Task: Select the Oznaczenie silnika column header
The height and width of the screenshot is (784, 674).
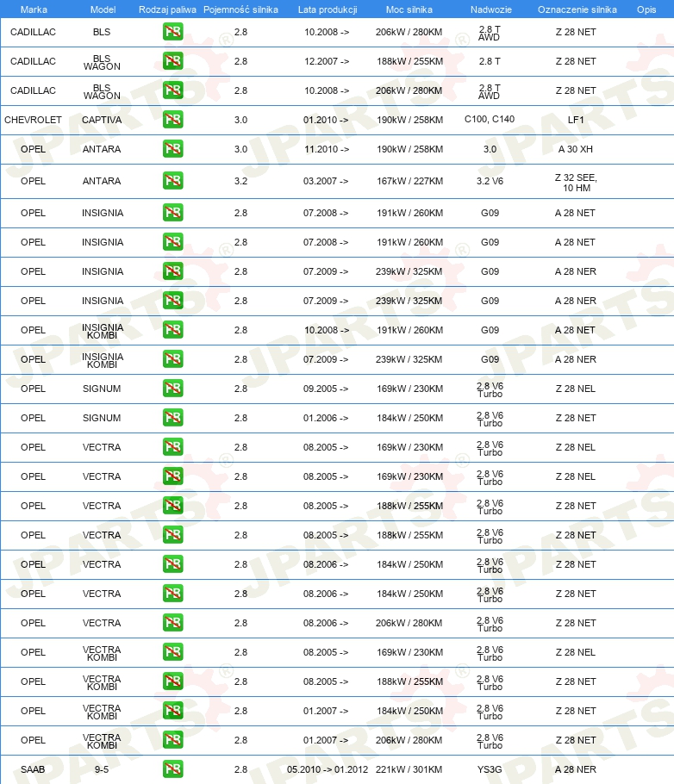Action: tap(577, 9)
